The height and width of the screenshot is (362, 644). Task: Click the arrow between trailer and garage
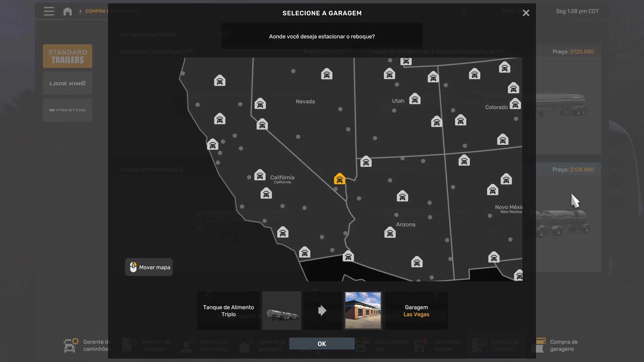click(322, 310)
